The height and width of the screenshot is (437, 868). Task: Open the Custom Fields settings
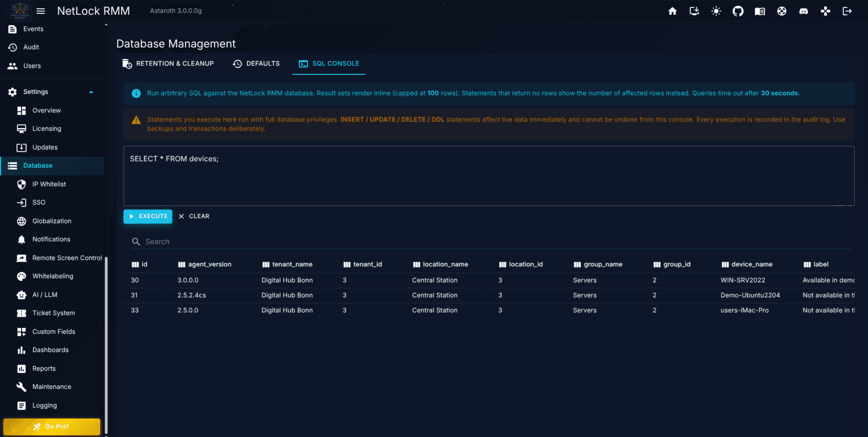point(52,331)
